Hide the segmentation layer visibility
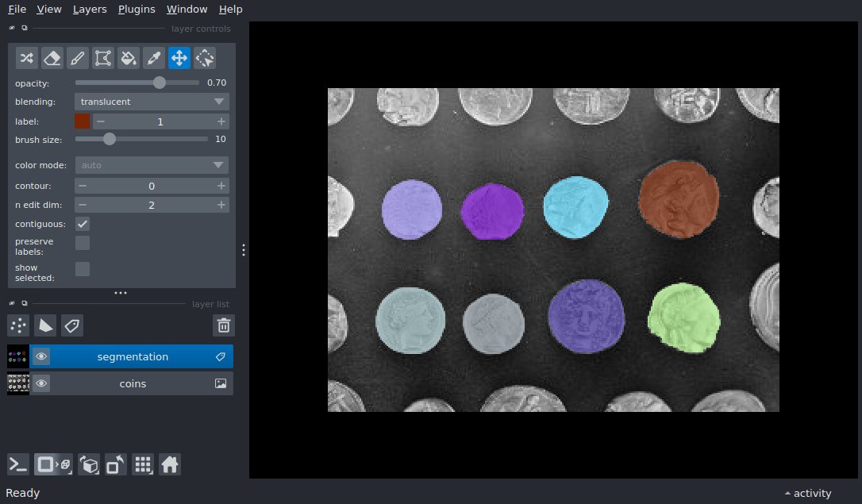This screenshot has width=862, height=504. point(41,357)
